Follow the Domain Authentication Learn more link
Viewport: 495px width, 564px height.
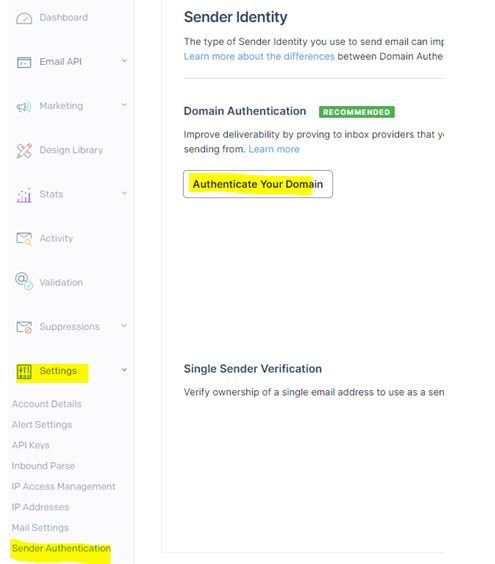pyautogui.click(x=274, y=149)
